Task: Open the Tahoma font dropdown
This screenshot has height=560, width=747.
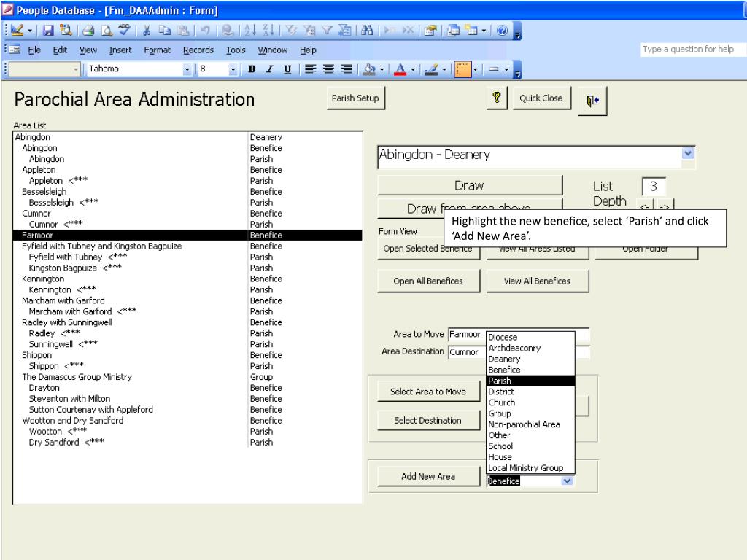Action: (187, 69)
